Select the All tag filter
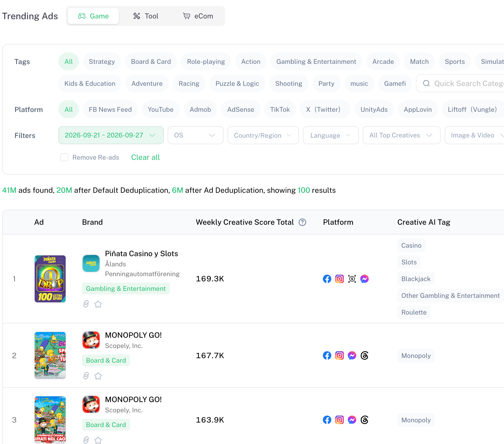The height and width of the screenshot is (444, 504). click(x=69, y=61)
